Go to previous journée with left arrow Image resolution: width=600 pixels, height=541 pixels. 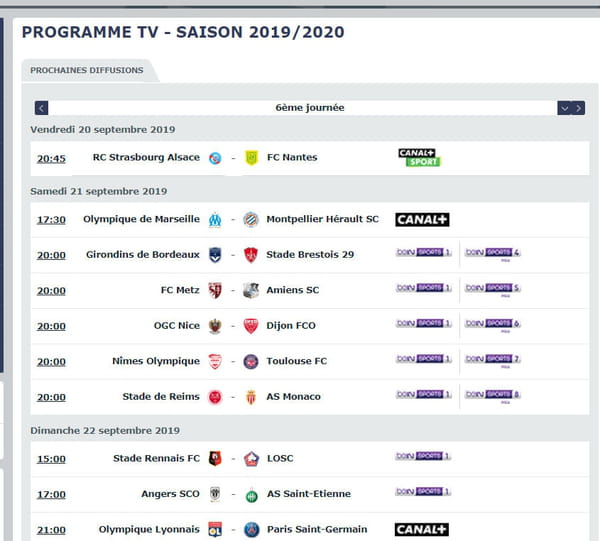pos(41,108)
